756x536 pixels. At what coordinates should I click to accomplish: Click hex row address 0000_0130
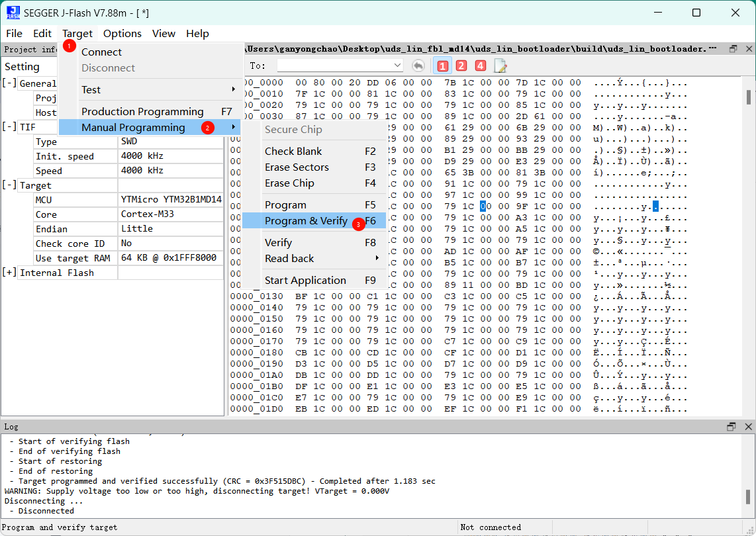tap(256, 296)
